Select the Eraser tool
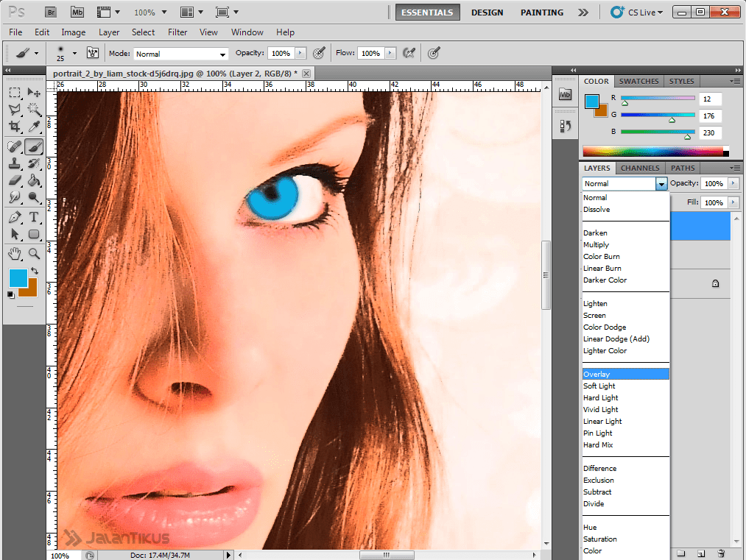This screenshot has width=746, height=560. pyautogui.click(x=15, y=180)
